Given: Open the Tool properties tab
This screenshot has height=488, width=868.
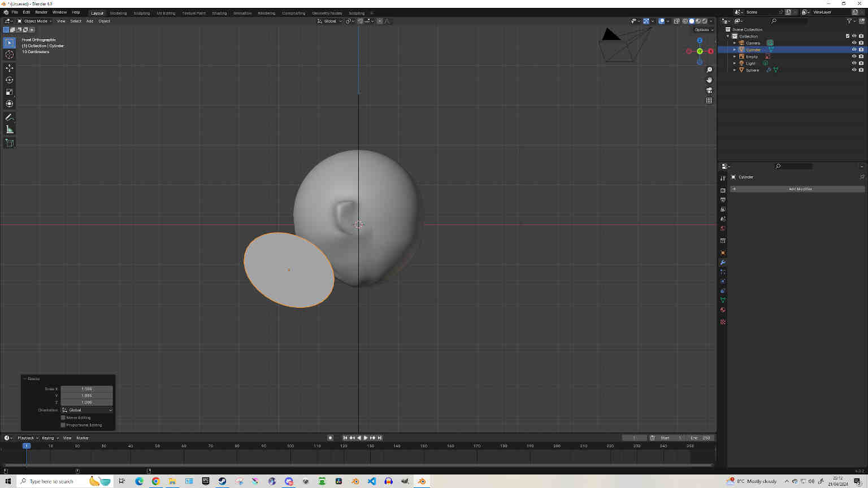Looking at the screenshot, I should 723,178.
